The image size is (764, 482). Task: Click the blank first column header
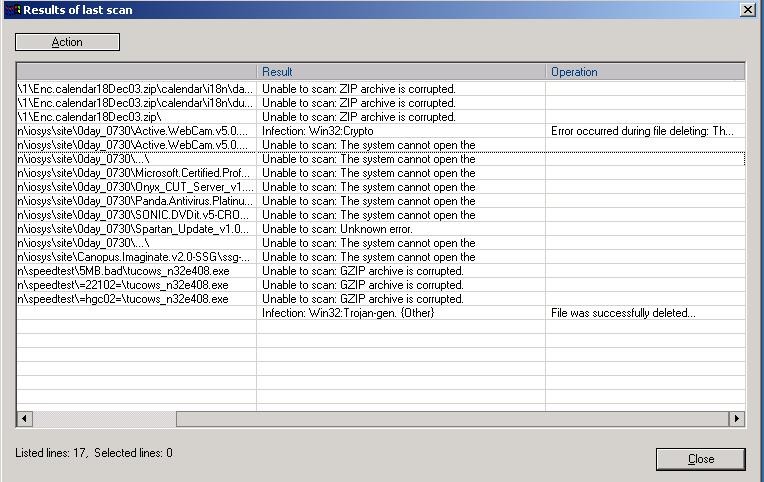click(136, 72)
